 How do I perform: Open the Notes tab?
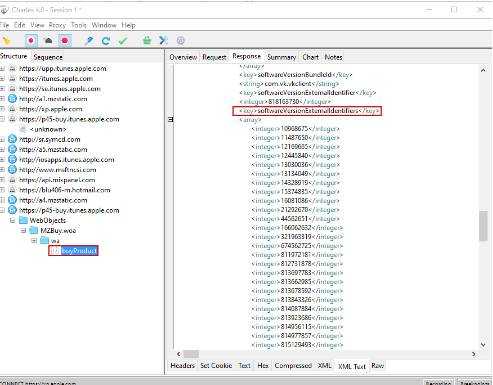[333, 57]
